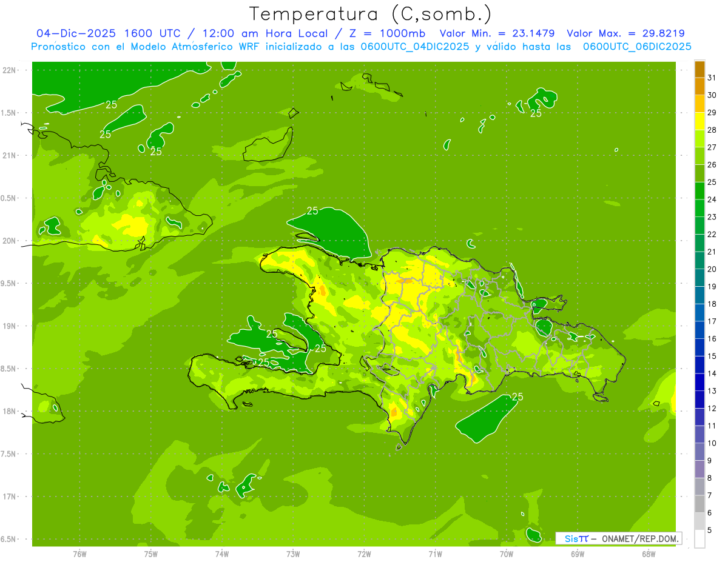Pick the white swatch below 5 in legend
728x562 pixels.
point(699,538)
